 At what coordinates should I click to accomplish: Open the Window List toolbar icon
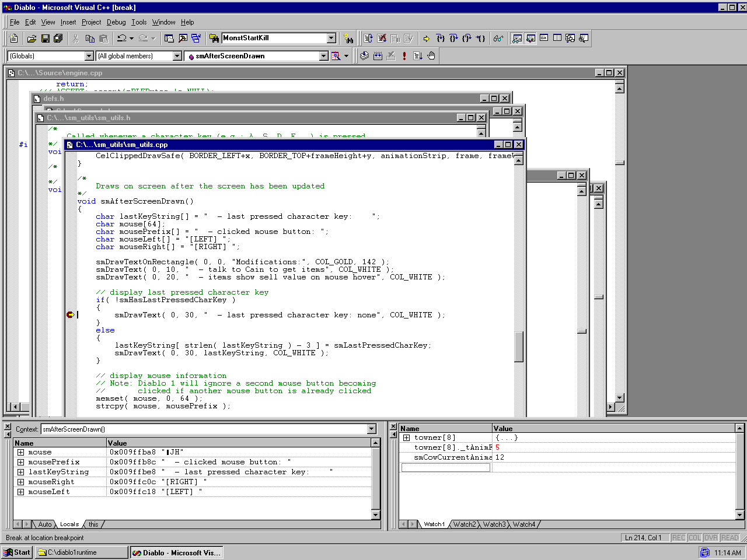pyautogui.click(x=196, y=38)
